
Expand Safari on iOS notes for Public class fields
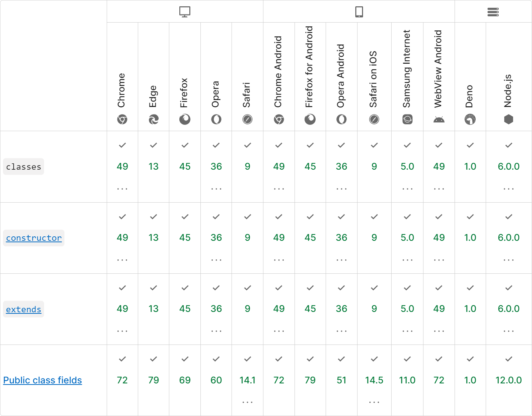374,402
